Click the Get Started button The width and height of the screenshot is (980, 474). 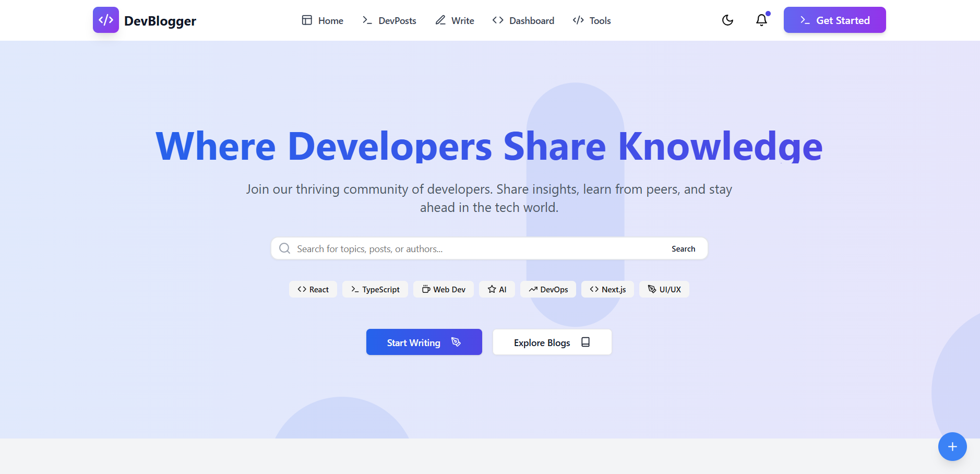pyautogui.click(x=834, y=20)
